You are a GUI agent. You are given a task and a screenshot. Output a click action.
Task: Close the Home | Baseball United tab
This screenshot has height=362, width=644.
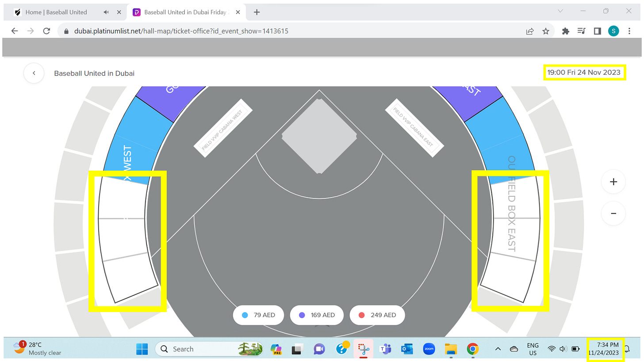(x=119, y=12)
